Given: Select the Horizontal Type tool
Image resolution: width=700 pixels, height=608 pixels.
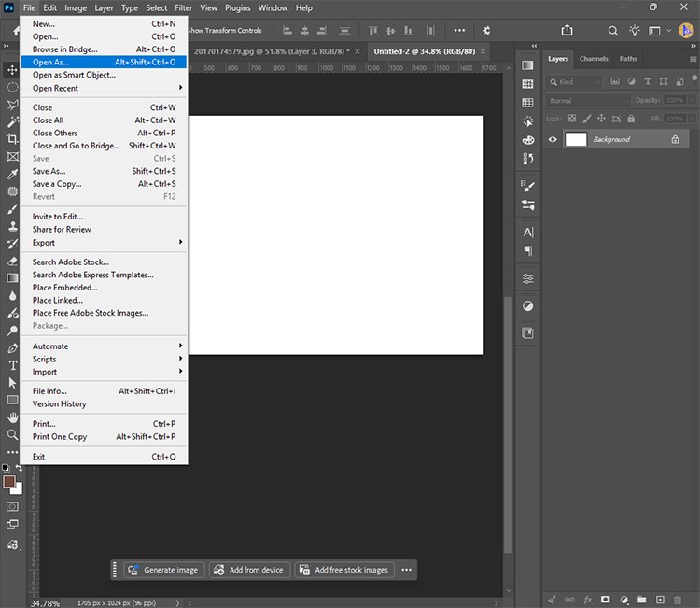Looking at the screenshot, I should pos(12,365).
